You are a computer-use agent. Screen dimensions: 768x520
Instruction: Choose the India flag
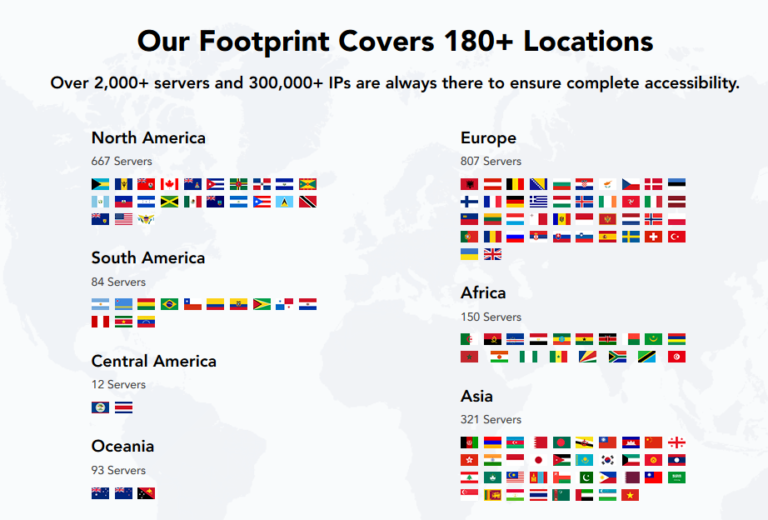click(492, 460)
